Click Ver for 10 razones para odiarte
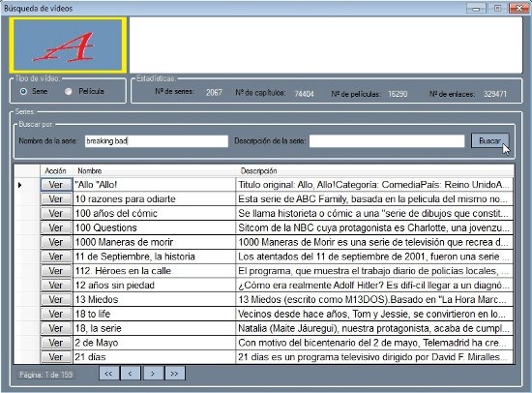The image size is (532, 393). tap(56, 199)
